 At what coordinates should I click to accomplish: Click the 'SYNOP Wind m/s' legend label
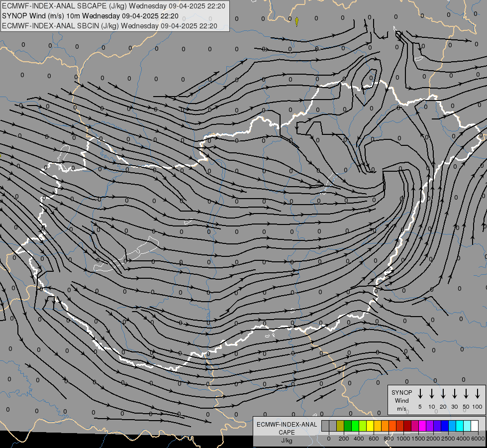[x=401, y=400]
